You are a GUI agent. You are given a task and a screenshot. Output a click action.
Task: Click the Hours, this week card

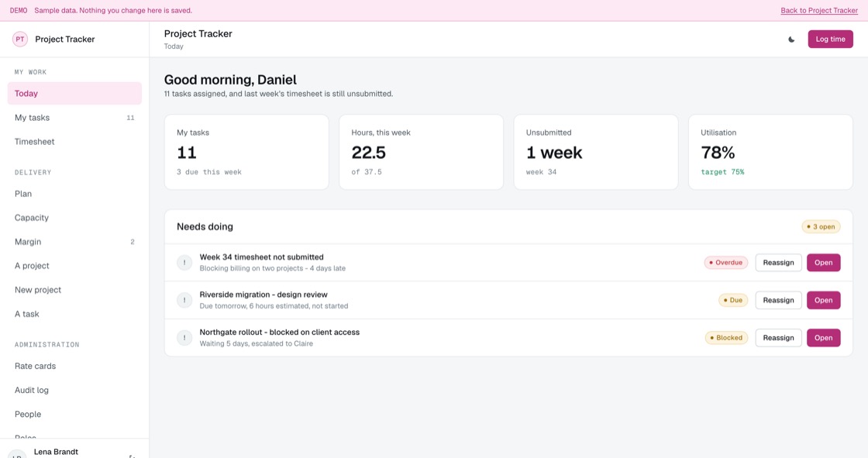click(422, 153)
